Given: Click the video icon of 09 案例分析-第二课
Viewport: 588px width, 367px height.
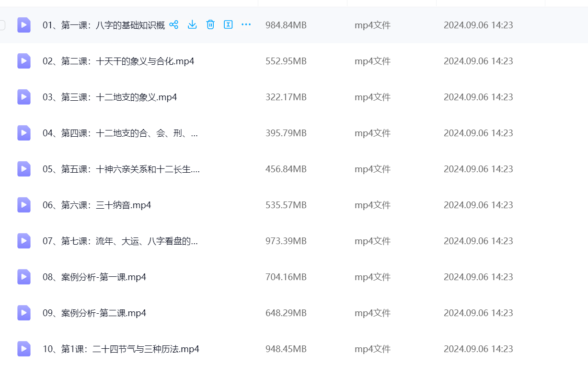Looking at the screenshot, I should tap(24, 313).
